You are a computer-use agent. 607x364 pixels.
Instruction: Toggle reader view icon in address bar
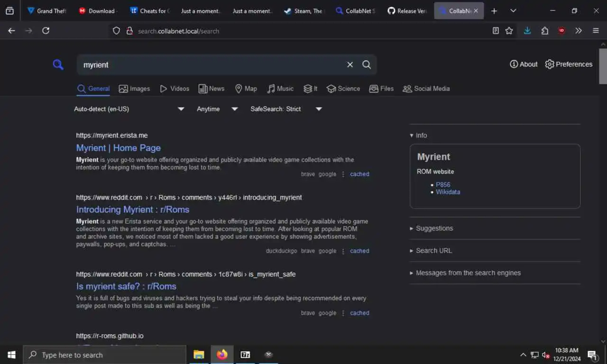pos(496,31)
